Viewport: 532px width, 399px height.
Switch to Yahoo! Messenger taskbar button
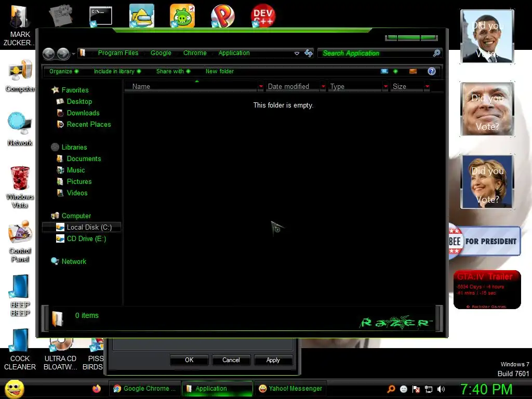(291, 389)
